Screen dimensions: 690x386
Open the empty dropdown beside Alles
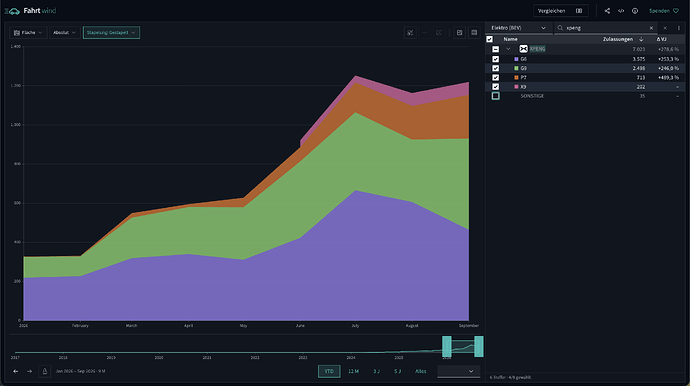pyautogui.click(x=459, y=371)
